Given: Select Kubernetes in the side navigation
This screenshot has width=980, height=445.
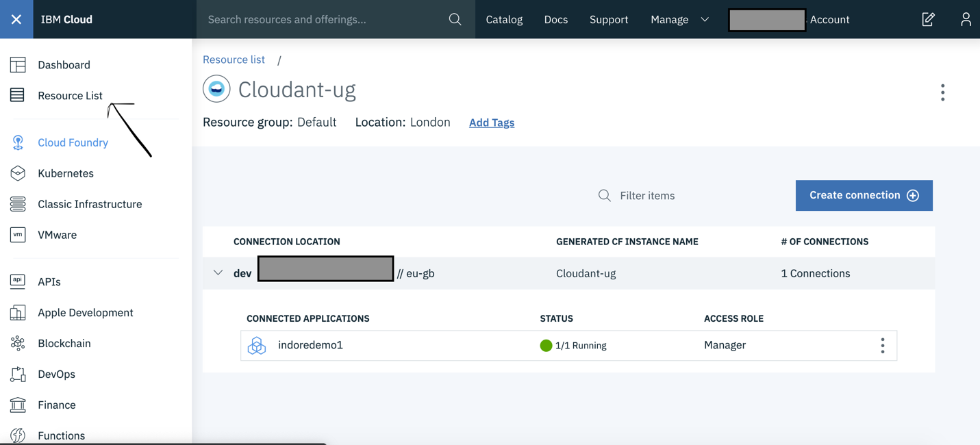Looking at the screenshot, I should coord(66,173).
